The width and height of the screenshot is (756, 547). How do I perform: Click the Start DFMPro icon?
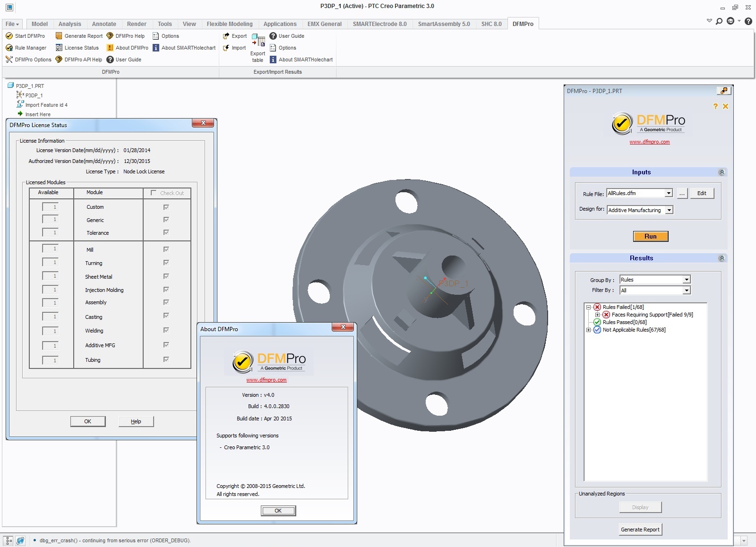pyautogui.click(x=9, y=36)
